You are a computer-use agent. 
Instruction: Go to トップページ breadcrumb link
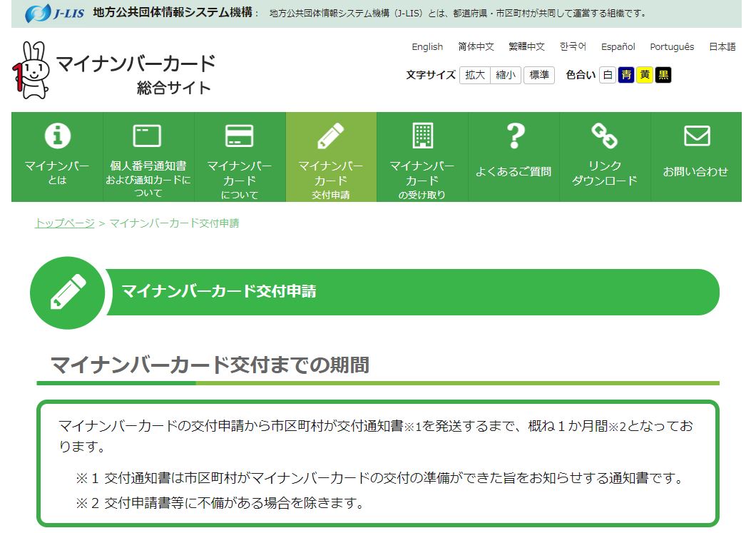64,223
